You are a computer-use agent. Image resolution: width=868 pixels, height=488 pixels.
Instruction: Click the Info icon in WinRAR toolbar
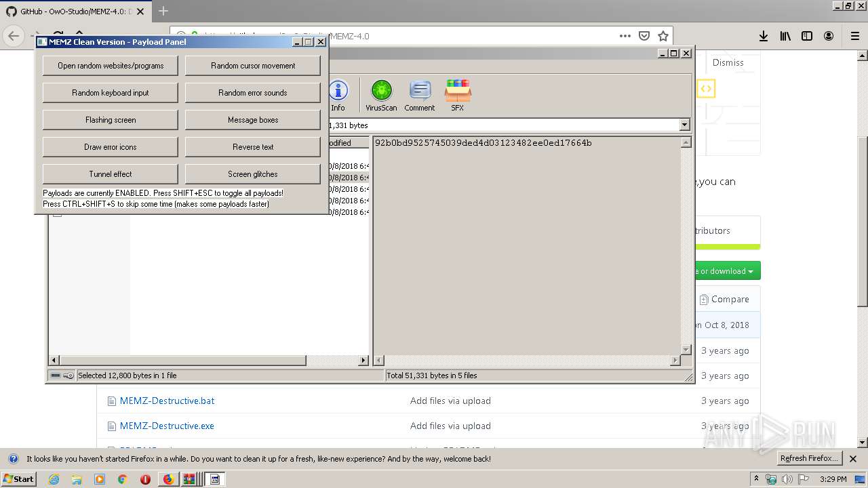[x=338, y=96]
